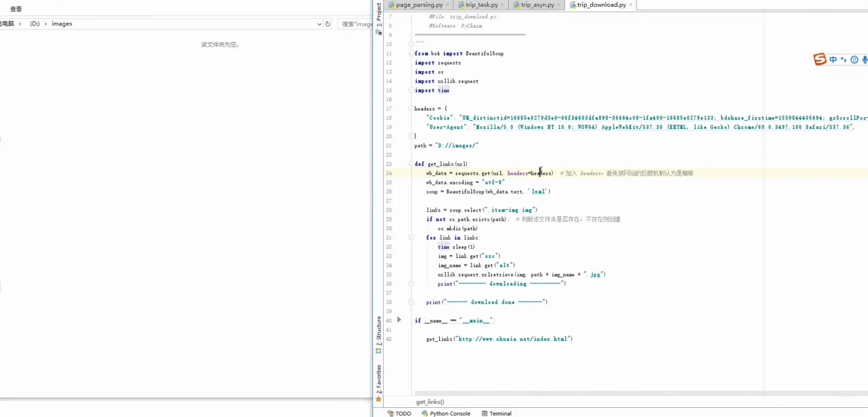The height and width of the screenshot is (417, 868).
Task: Collapse the docstring fold at line 10
Action: click(411, 44)
